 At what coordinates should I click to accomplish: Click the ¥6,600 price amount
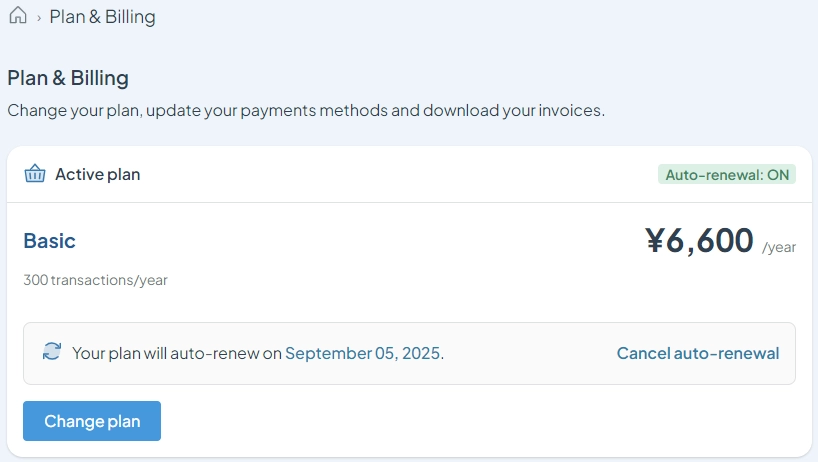(x=699, y=241)
